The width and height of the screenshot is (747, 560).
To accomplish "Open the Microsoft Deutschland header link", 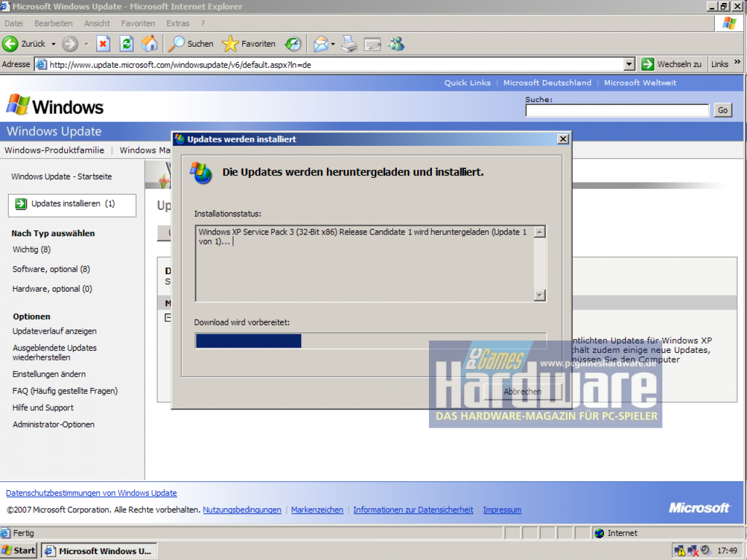I will point(547,83).
